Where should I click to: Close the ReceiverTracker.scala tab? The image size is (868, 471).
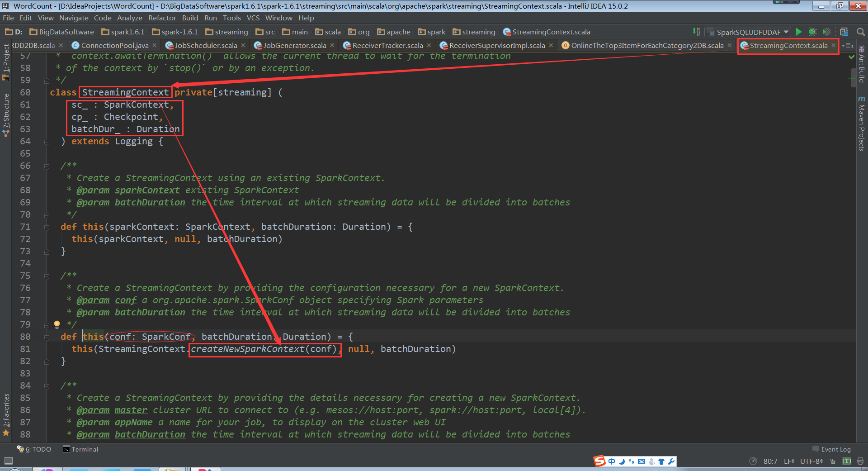click(x=429, y=45)
